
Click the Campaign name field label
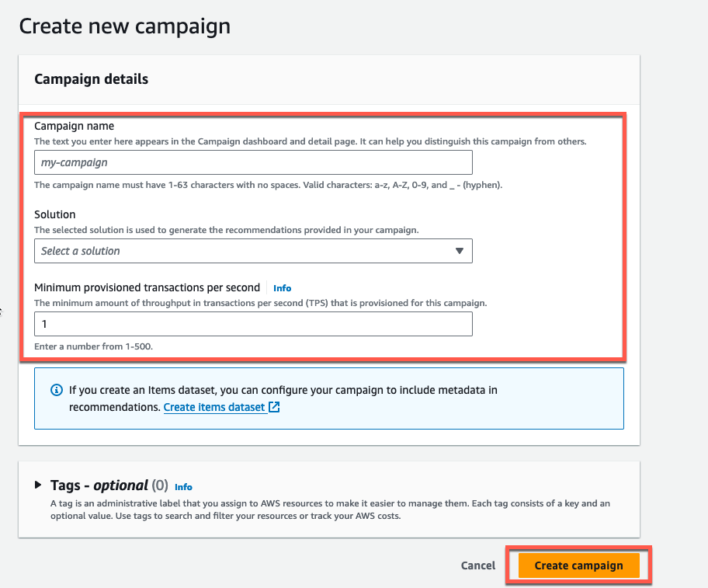(x=74, y=126)
